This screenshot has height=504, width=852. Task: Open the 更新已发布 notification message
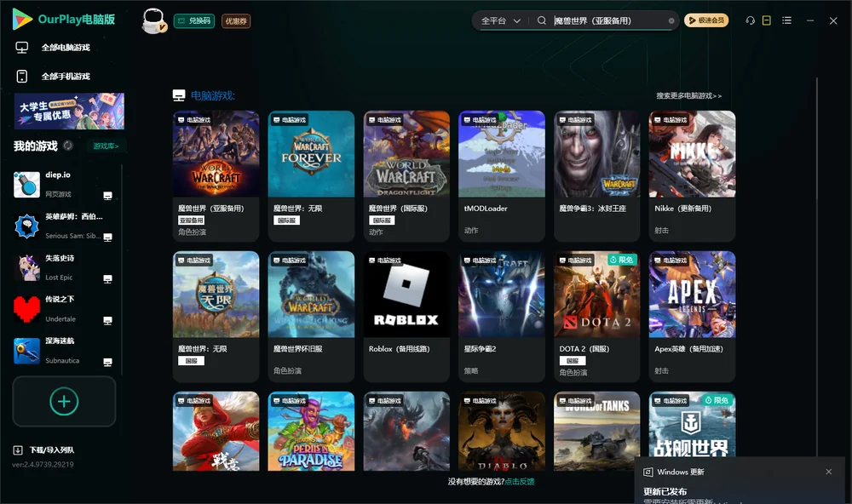[x=665, y=491]
